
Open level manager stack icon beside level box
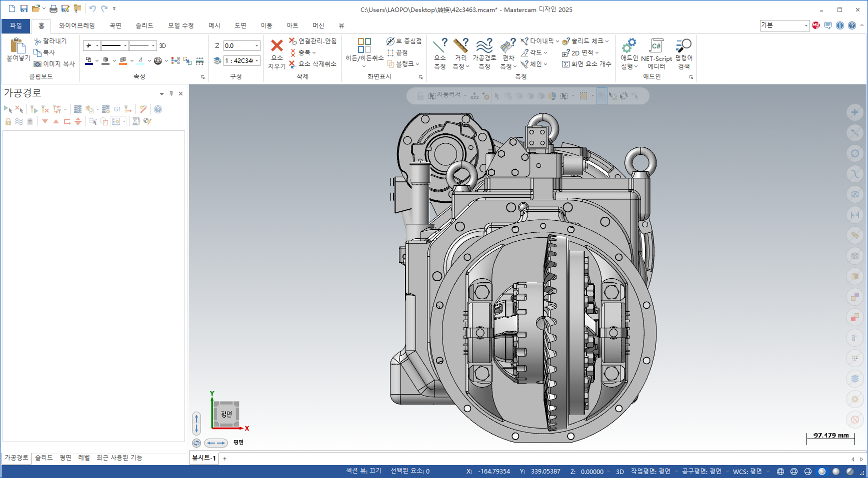pyautogui.click(x=217, y=60)
